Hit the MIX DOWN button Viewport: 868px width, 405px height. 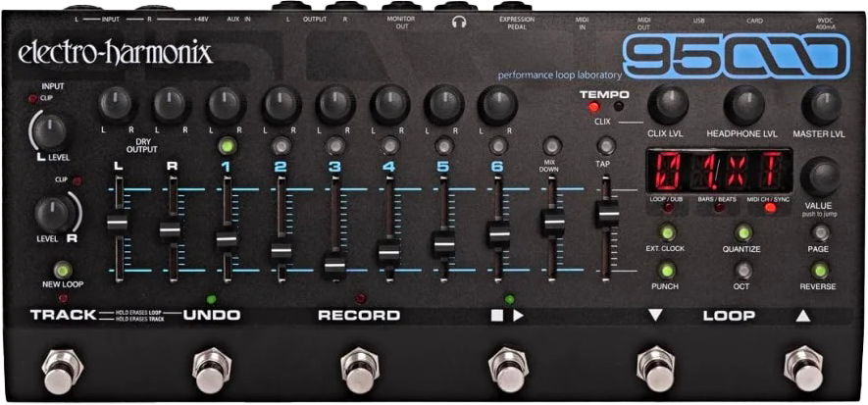coord(551,145)
